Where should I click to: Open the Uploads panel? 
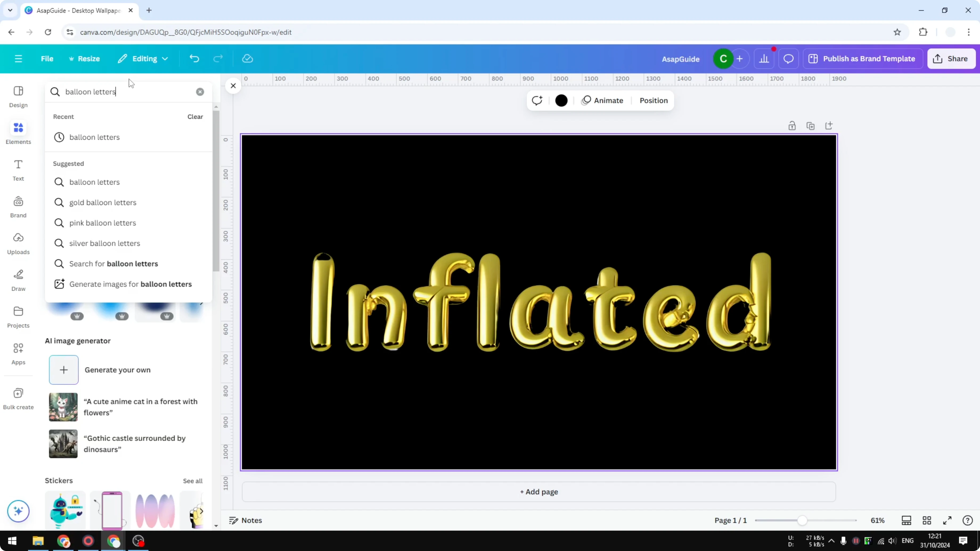pyautogui.click(x=18, y=243)
